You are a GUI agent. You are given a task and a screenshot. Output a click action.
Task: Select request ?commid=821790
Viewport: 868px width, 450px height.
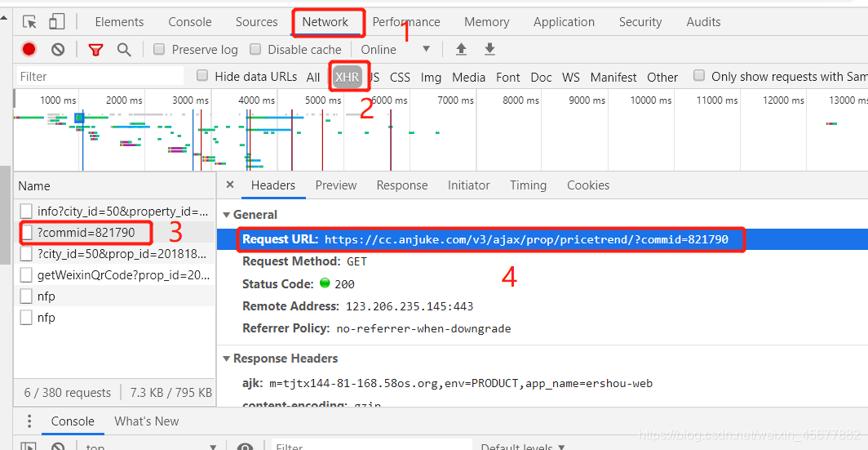coord(114,232)
